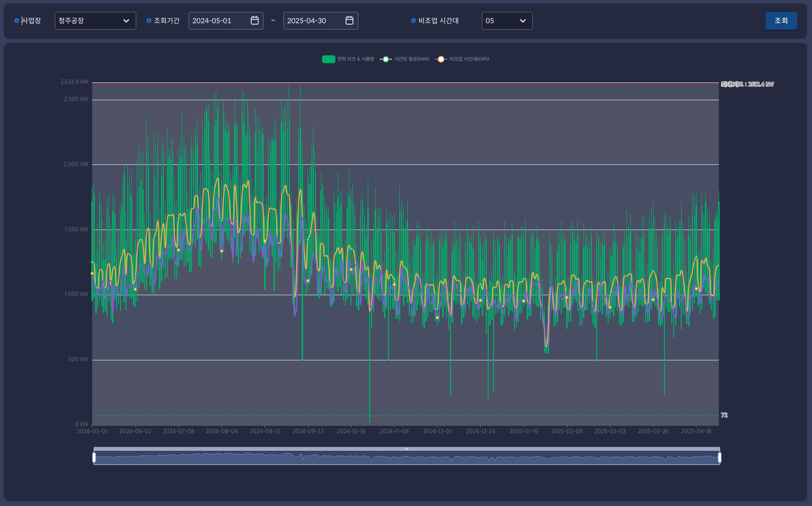Screen dimensions: 812x506
Task: Click the blue bullet beside 조회기간
Action: coord(149,21)
